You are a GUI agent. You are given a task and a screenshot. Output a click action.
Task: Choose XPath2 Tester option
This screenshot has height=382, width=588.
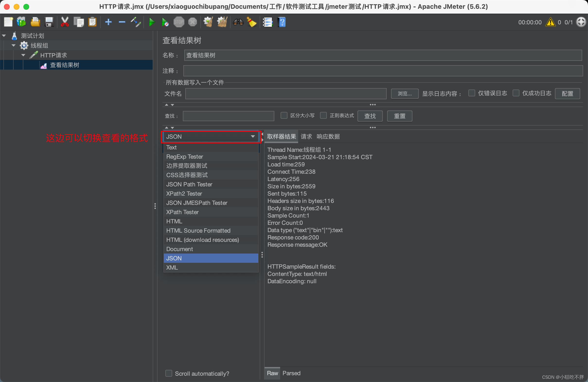211,194
